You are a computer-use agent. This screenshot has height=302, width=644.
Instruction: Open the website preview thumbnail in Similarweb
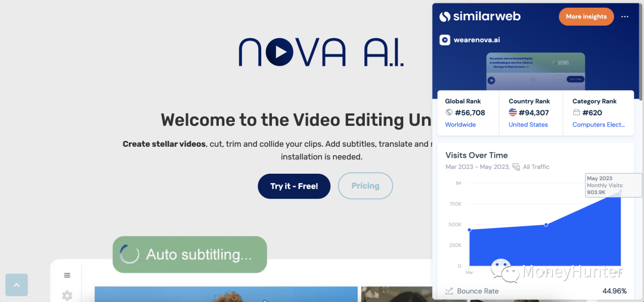pos(535,71)
